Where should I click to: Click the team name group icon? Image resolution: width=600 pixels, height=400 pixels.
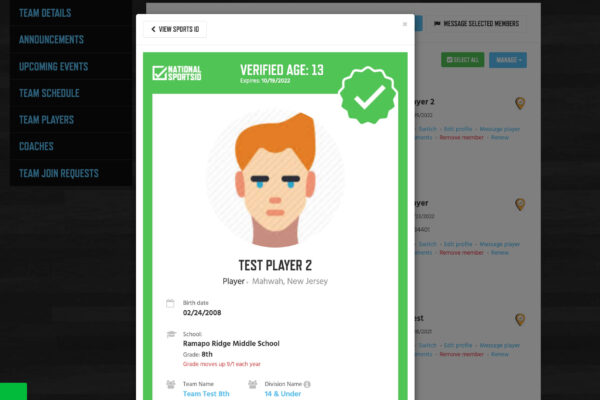click(171, 384)
